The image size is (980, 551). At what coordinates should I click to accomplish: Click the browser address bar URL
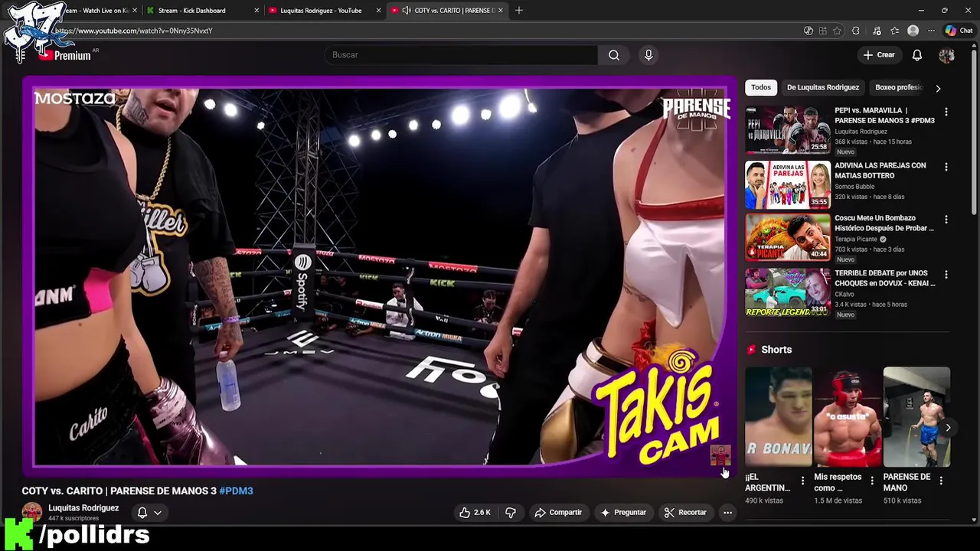(x=133, y=31)
